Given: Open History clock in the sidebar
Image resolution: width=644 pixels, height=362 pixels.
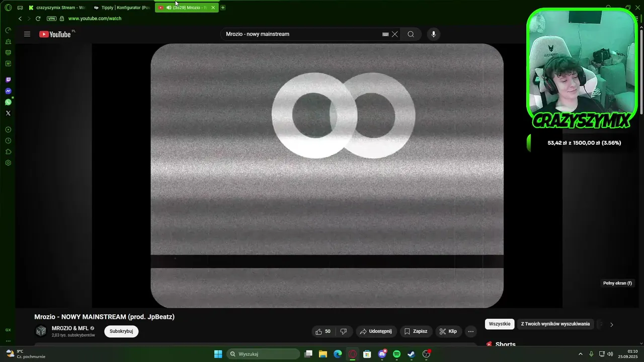Looking at the screenshot, I should [x=8, y=141].
